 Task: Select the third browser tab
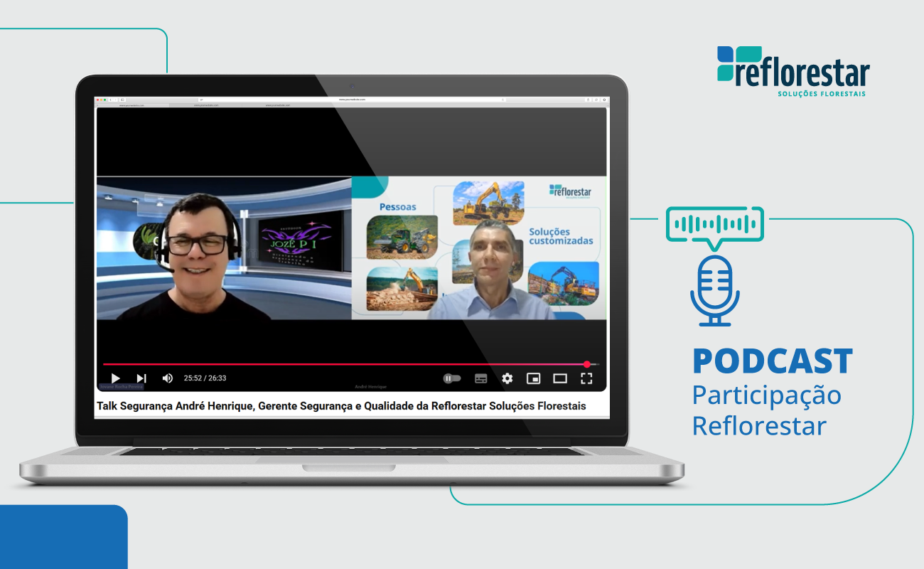(x=278, y=105)
